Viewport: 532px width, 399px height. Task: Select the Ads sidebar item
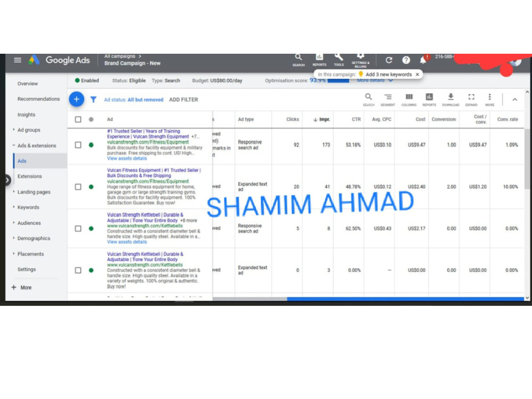pyautogui.click(x=40, y=161)
